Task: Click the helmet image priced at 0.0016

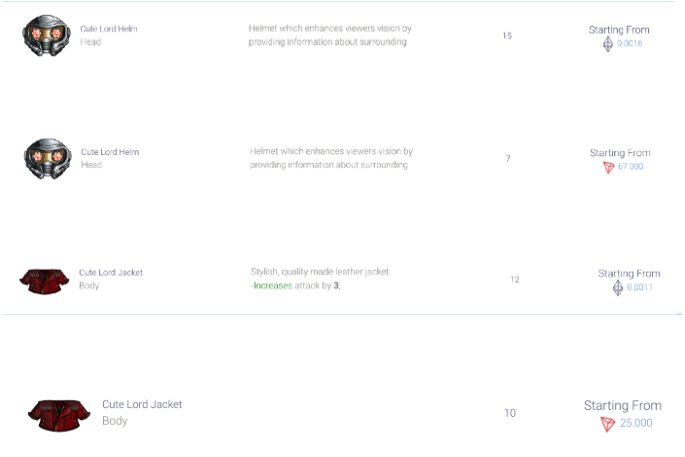Action: click(47, 35)
